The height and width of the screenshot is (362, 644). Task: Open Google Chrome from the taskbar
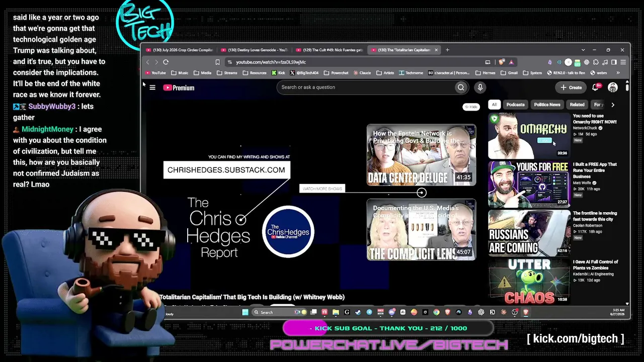coord(436,312)
